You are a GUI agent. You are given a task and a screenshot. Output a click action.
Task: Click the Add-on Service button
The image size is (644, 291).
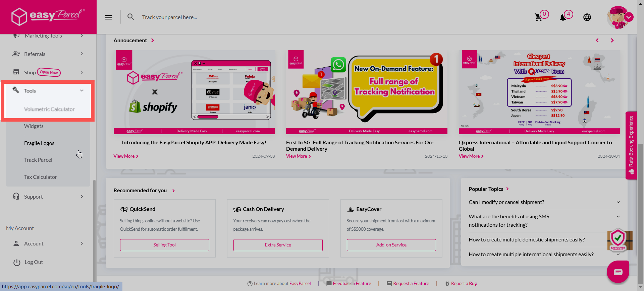coord(391,245)
